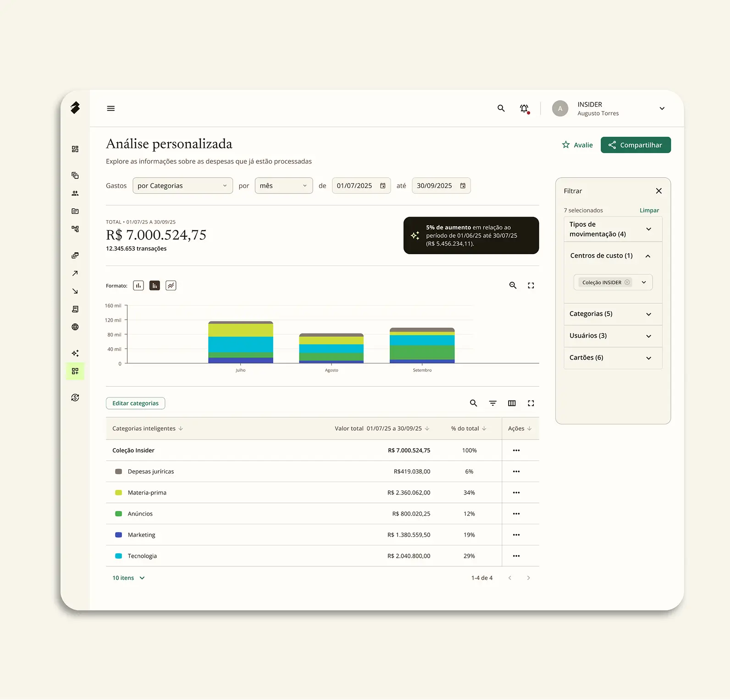
Task: Open table columns settings icon
Action: point(512,403)
